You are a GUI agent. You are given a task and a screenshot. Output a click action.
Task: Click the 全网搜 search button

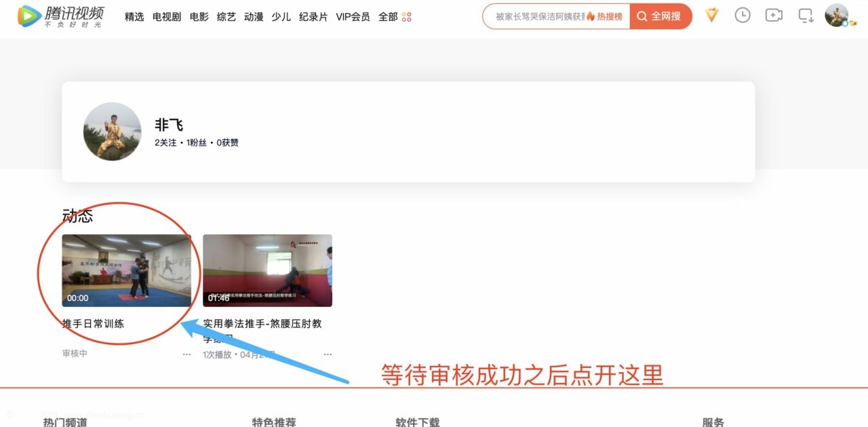pyautogui.click(x=661, y=16)
